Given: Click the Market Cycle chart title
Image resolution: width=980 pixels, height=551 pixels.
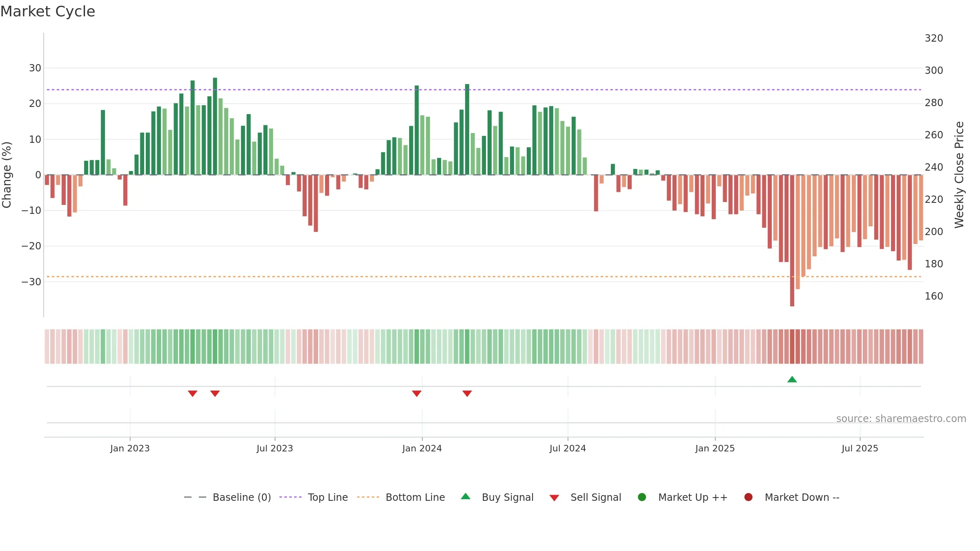Looking at the screenshot, I should coord(48,11).
